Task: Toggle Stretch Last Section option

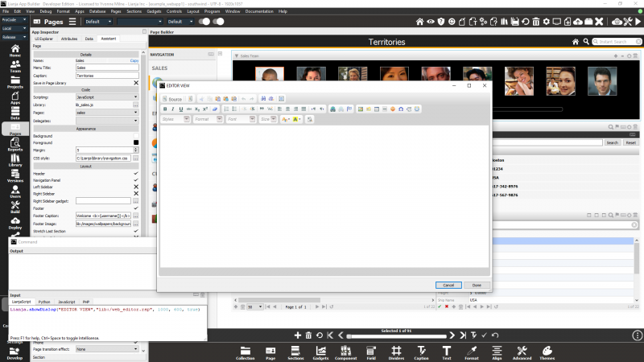Action: [136, 231]
